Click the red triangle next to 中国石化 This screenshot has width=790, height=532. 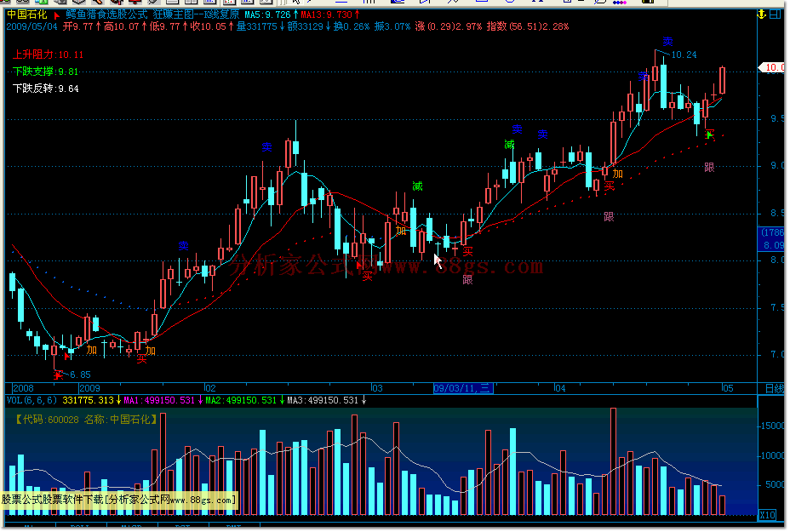point(57,15)
